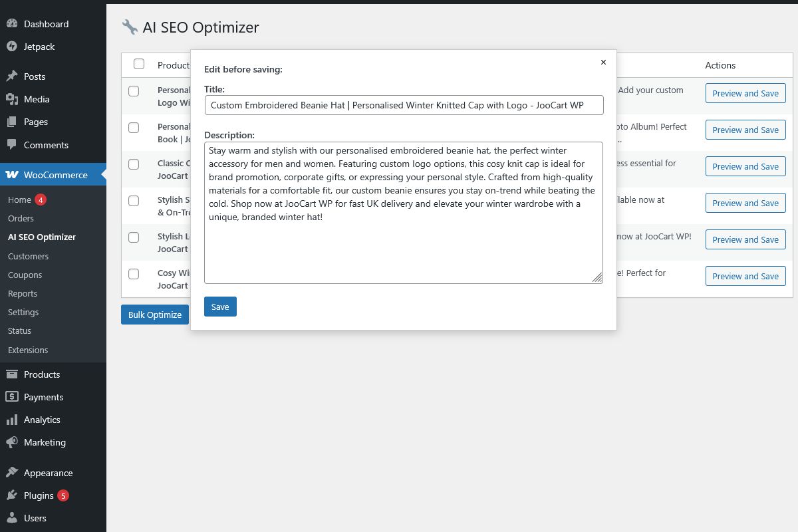Toggle the select-all checkbox in table header
Image resolution: width=798 pixels, height=532 pixels.
pyautogui.click(x=139, y=64)
